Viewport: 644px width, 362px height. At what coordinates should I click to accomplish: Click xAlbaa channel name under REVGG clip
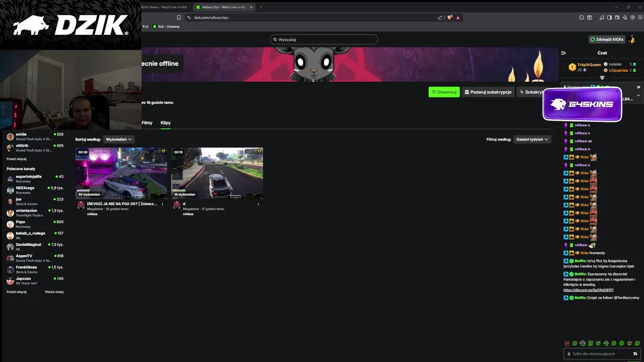coord(92,214)
